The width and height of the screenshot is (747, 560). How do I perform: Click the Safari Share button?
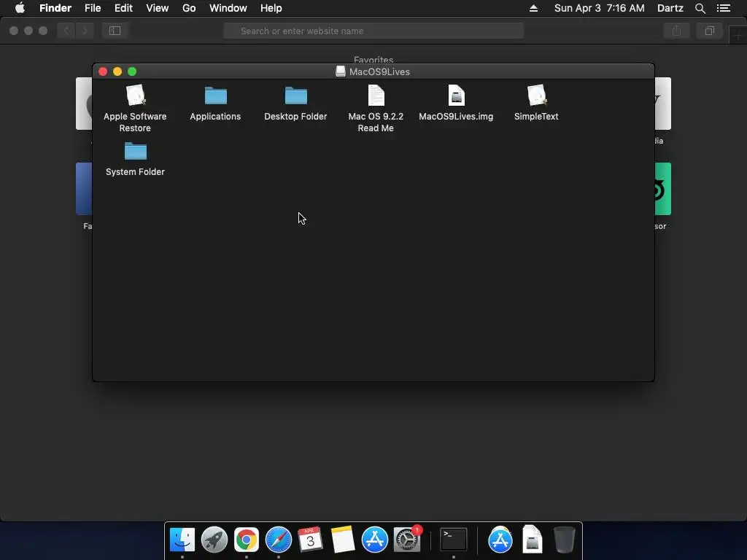676,31
